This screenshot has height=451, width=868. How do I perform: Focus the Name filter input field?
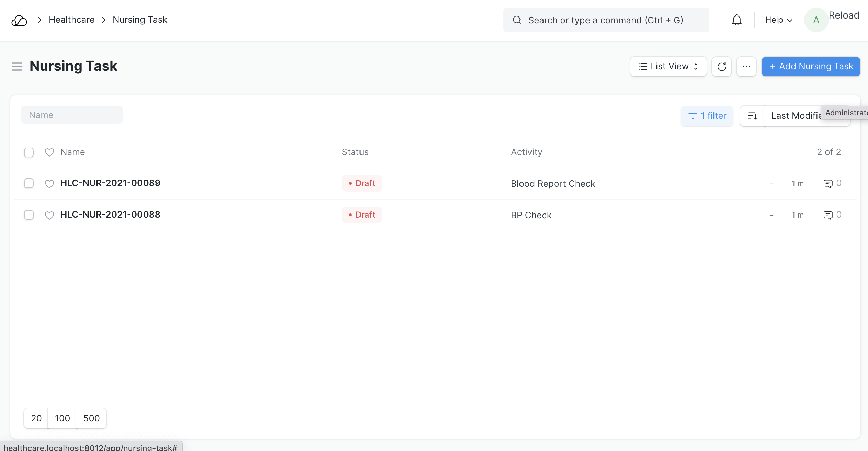point(71,115)
